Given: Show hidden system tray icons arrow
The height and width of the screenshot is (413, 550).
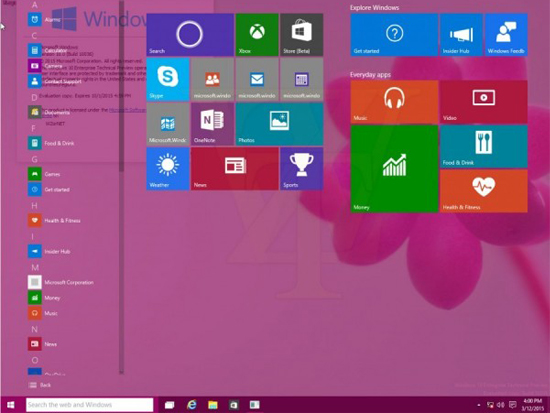Looking at the screenshot, I should click(x=479, y=405).
